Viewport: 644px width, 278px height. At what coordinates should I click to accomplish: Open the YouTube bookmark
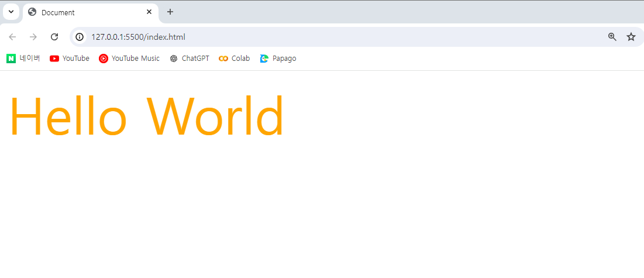pyautogui.click(x=70, y=59)
